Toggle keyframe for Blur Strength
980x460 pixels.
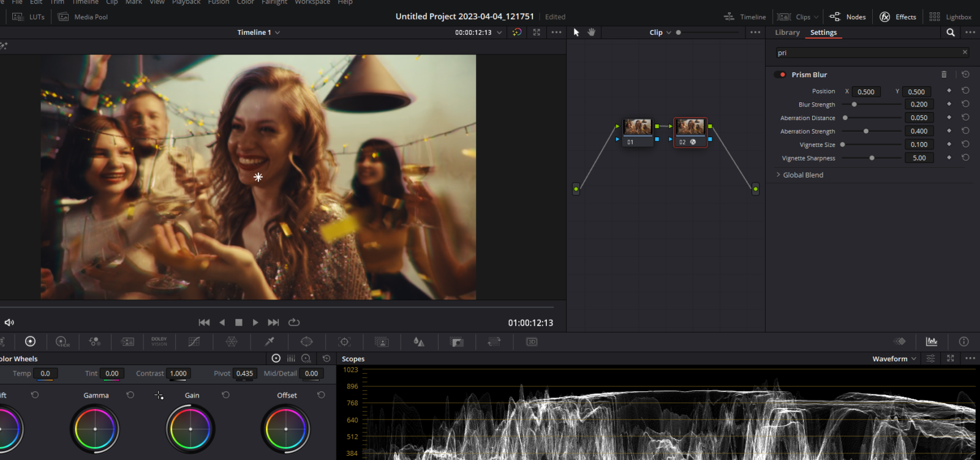click(949, 104)
